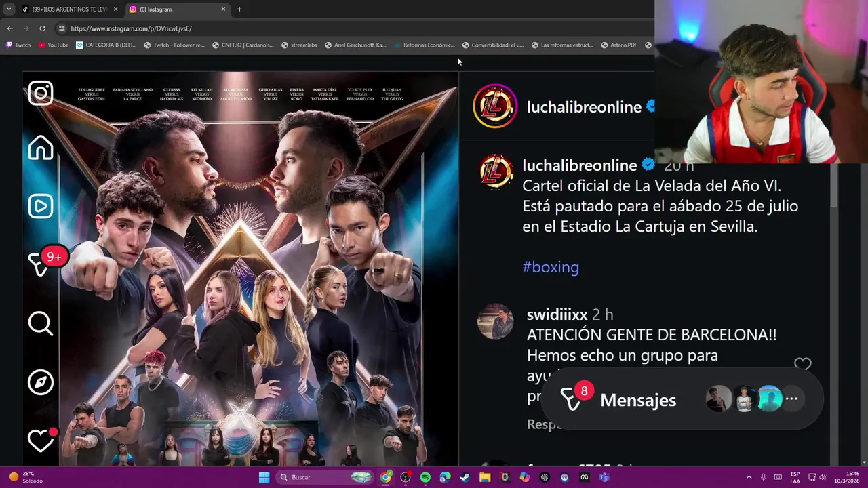Image resolution: width=868 pixels, height=488 pixels.
Task: Click luchalibreonline header profile avatar
Action: point(495,106)
